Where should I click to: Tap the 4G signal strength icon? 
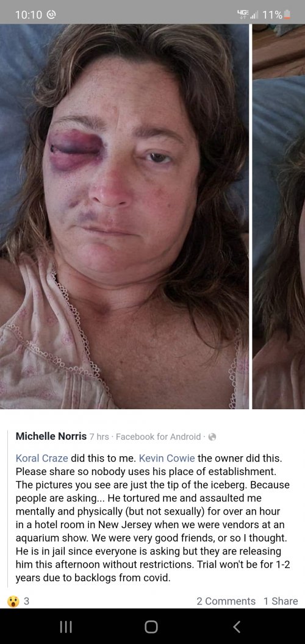coord(248,15)
